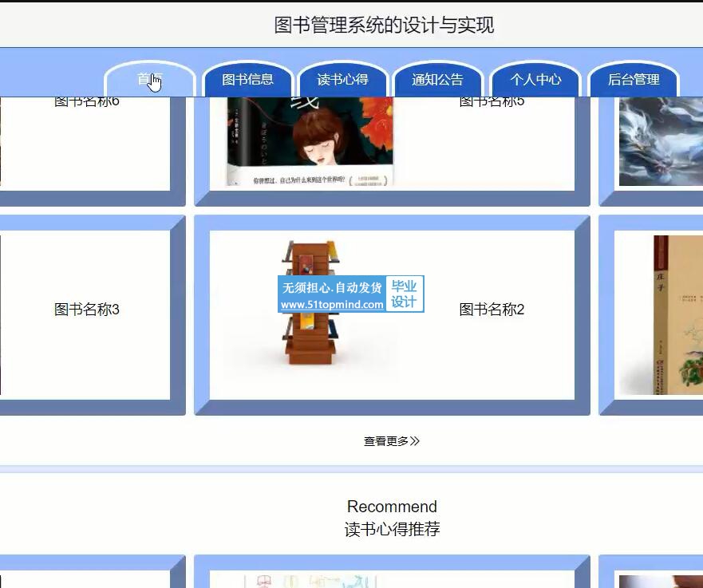
Task: Switch to the 图书信息 tab
Action: (x=247, y=79)
